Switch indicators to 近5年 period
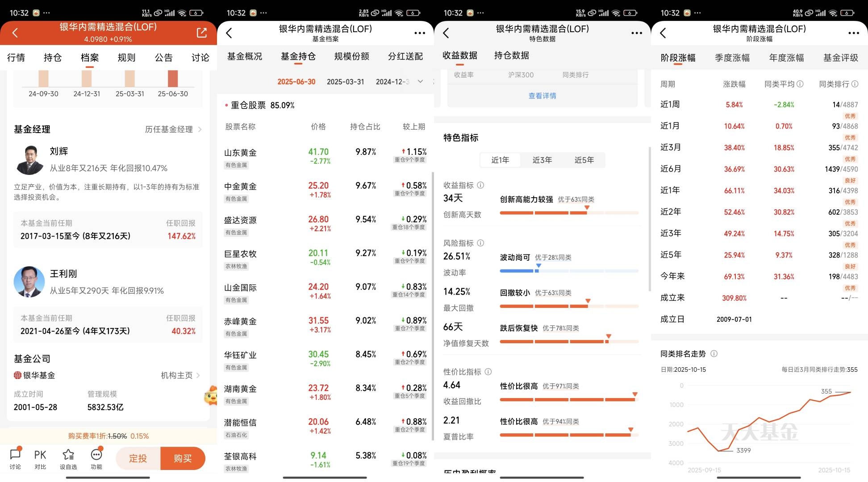 (584, 160)
